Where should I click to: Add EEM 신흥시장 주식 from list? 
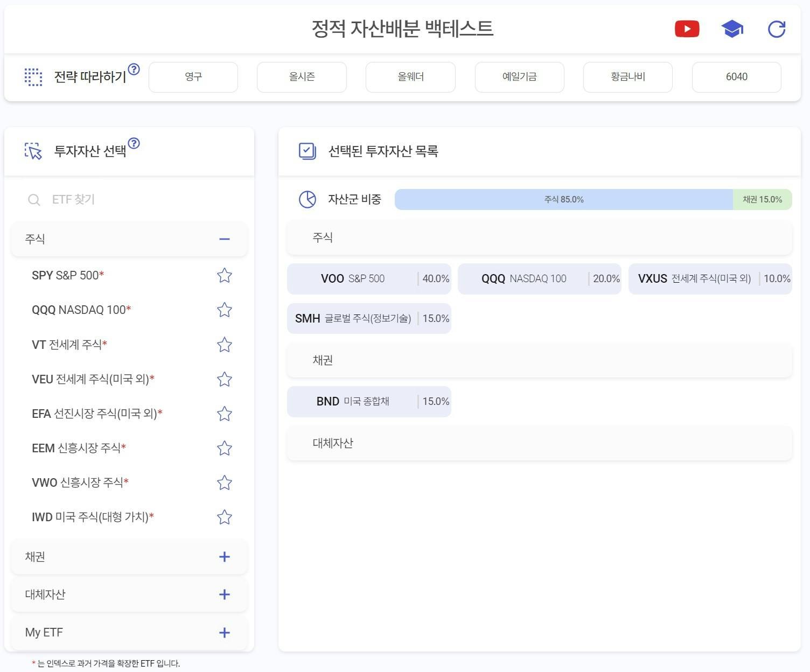(79, 448)
